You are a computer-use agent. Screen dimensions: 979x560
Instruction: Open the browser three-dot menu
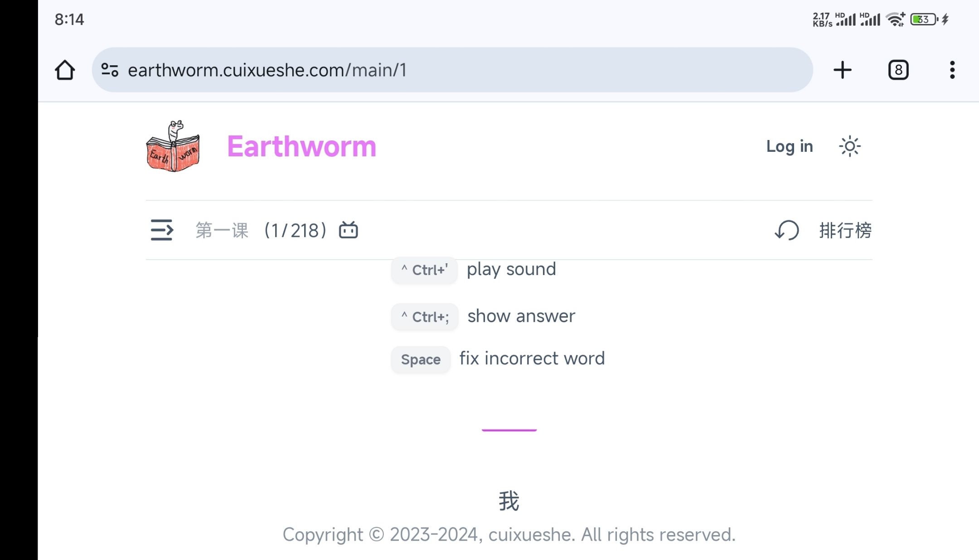click(952, 70)
